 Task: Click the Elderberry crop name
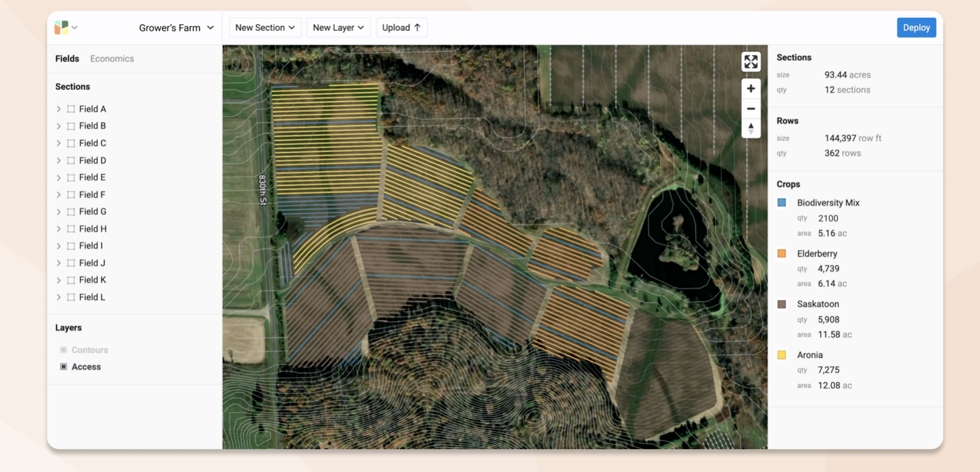click(x=817, y=254)
